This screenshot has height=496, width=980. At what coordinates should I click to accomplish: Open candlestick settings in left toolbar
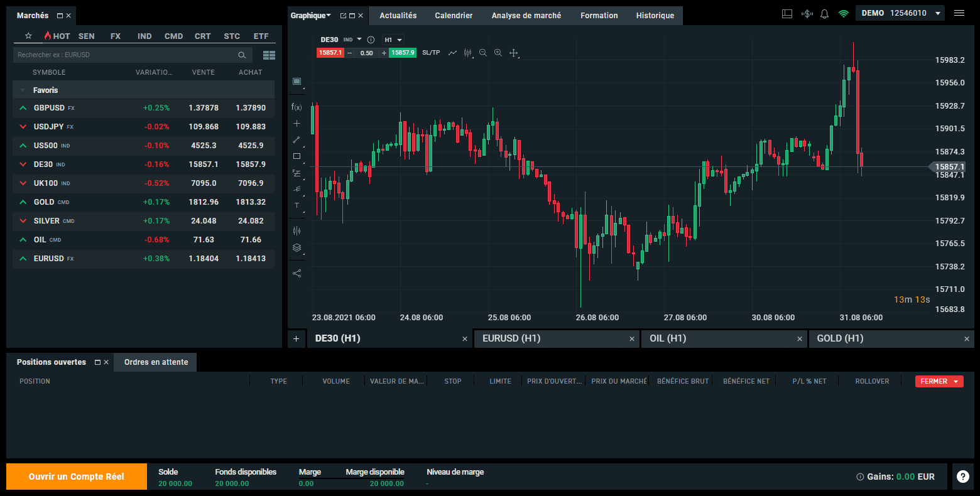point(297,230)
